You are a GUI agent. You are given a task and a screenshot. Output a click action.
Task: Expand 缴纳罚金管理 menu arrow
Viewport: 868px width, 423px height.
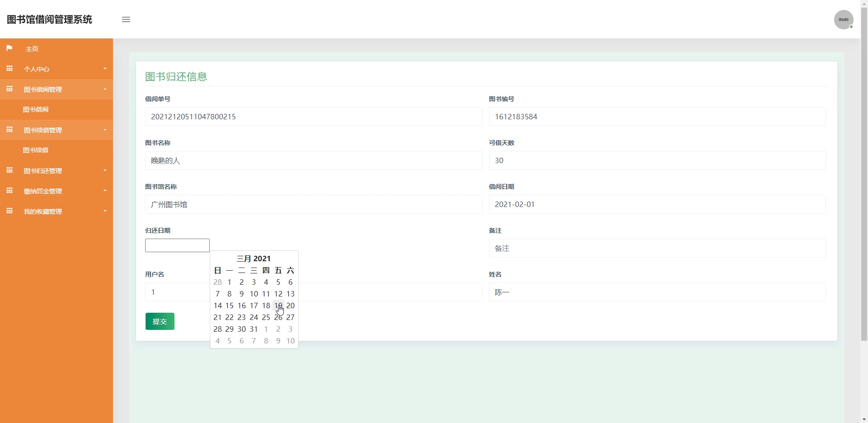click(x=105, y=191)
